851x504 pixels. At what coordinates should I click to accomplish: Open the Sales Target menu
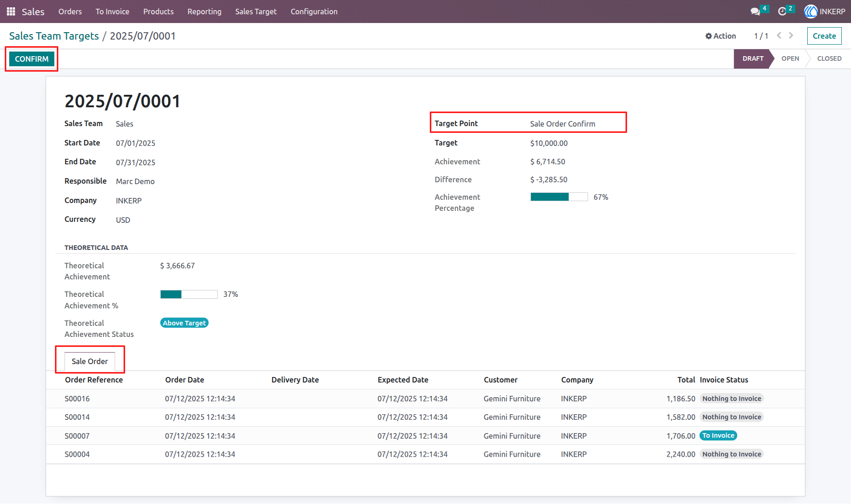[256, 12]
